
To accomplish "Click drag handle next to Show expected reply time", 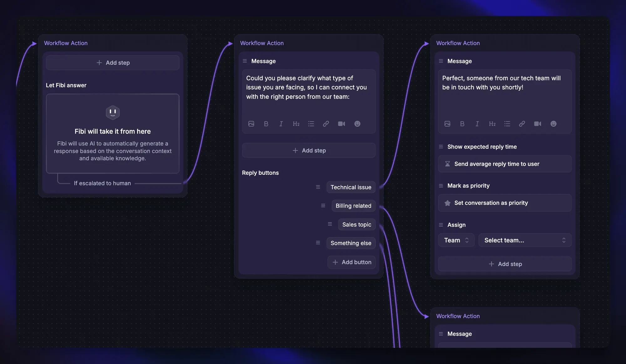I will [441, 147].
